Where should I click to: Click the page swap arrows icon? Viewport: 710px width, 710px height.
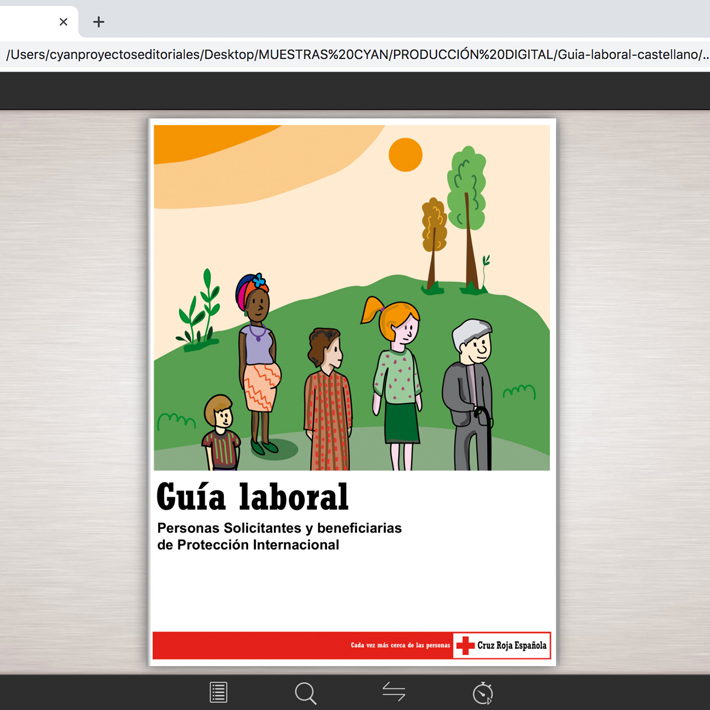(x=393, y=692)
